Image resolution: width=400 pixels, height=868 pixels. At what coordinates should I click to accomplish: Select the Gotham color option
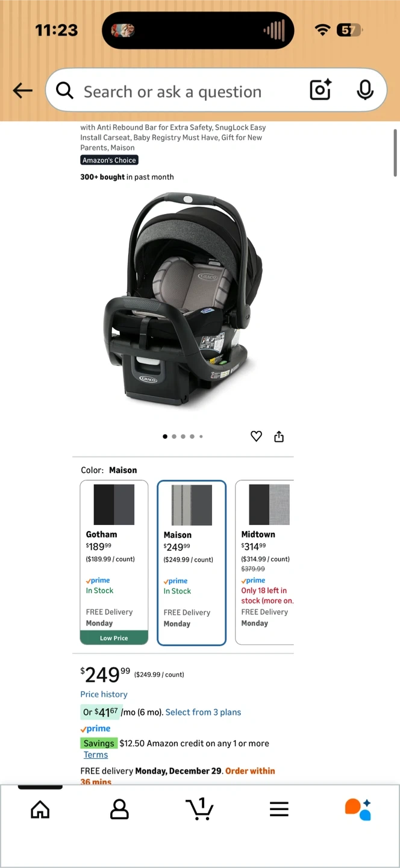click(114, 562)
